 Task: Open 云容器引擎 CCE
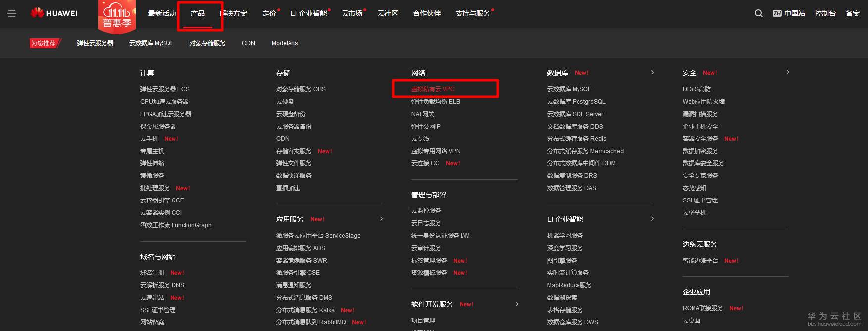click(x=162, y=200)
